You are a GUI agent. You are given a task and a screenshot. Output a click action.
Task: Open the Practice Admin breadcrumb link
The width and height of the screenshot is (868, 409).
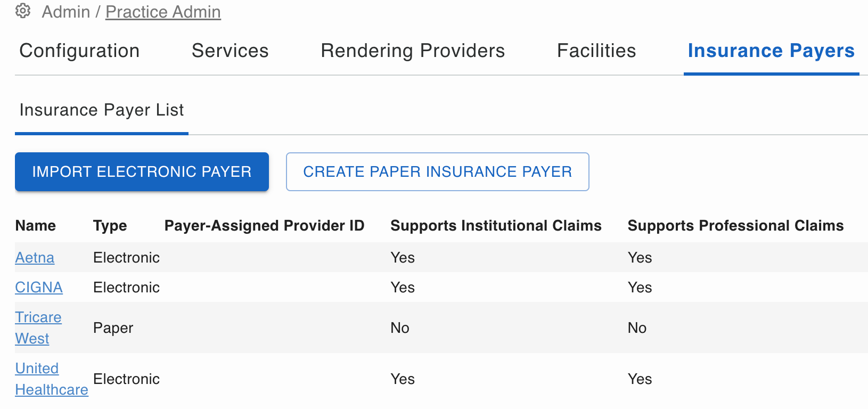163,12
